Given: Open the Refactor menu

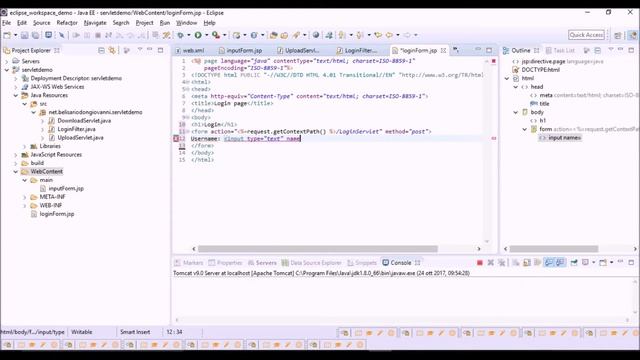Looking at the screenshot, I should coord(67,23).
